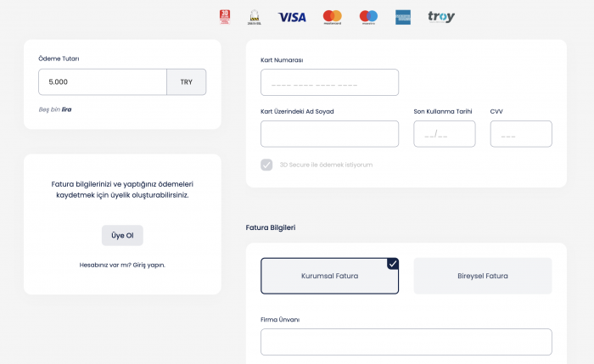Screen dimensions: 594x364
Task: Select the Bireysel Fatura option
Action: [x=483, y=276]
